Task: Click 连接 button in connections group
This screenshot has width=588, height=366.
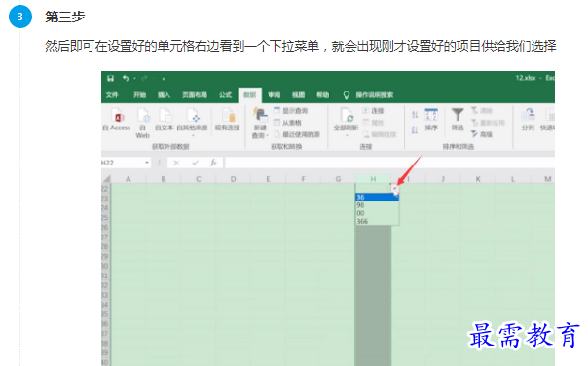Action: pyautogui.click(x=373, y=111)
